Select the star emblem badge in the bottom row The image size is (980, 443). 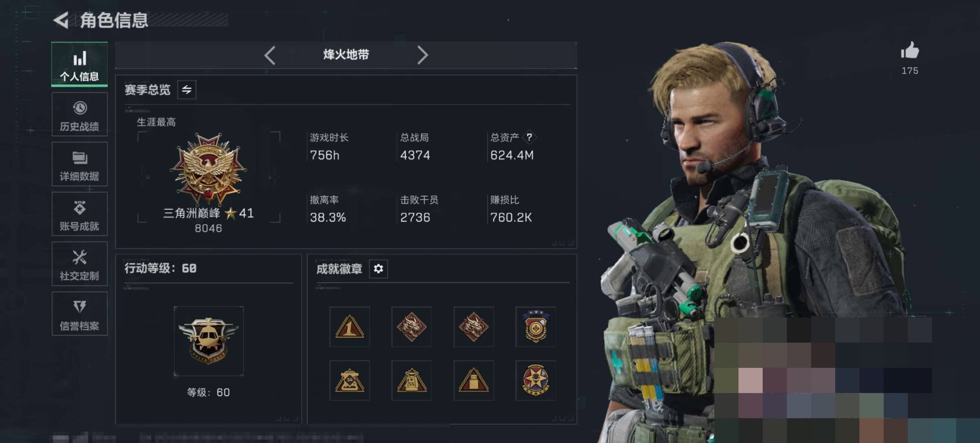(536, 380)
